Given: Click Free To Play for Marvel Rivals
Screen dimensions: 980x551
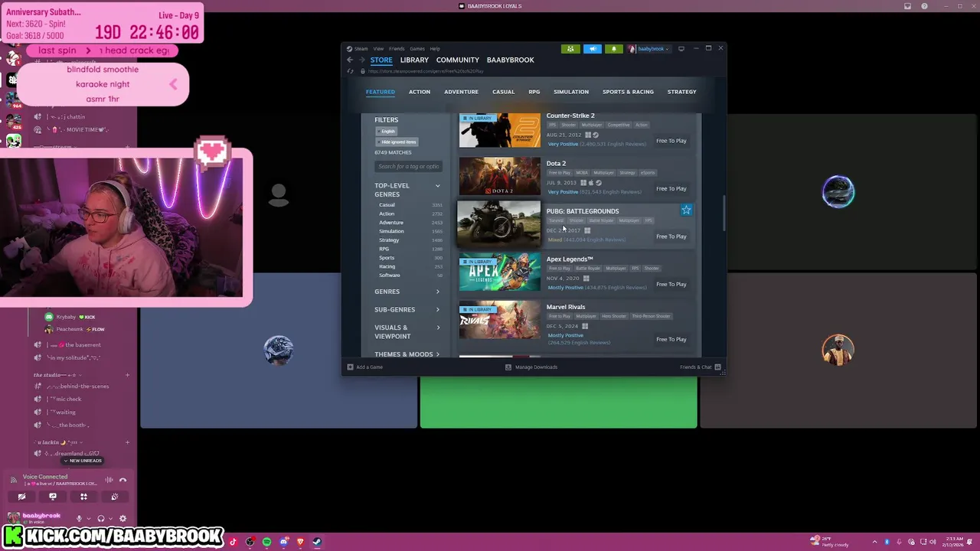Looking at the screenshot, I should point(671,339).
